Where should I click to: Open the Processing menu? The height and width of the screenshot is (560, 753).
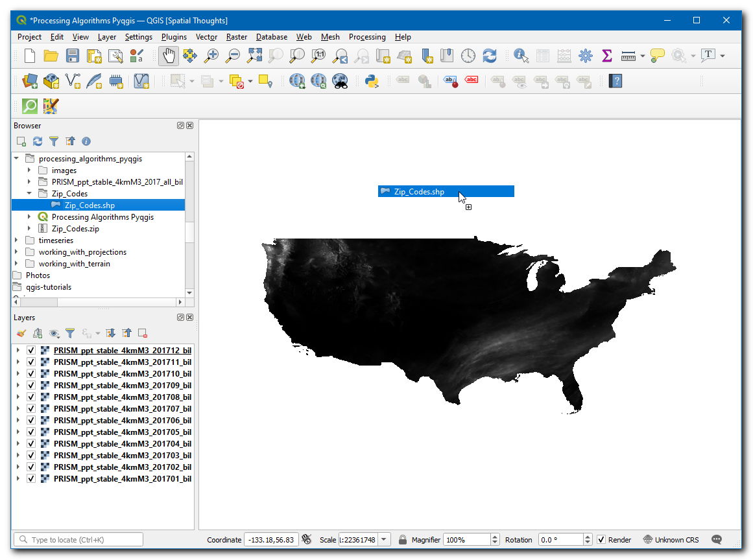point(366,37)
